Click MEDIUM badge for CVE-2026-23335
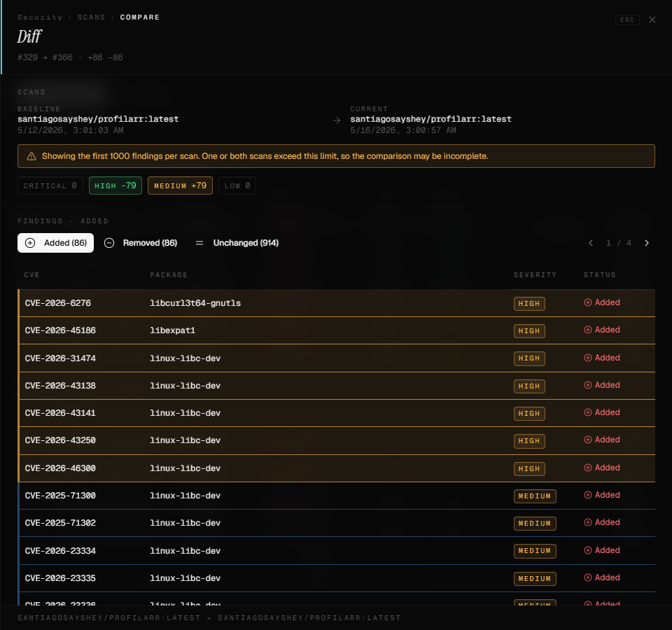 pyautogui.click(x=535, y=579)
